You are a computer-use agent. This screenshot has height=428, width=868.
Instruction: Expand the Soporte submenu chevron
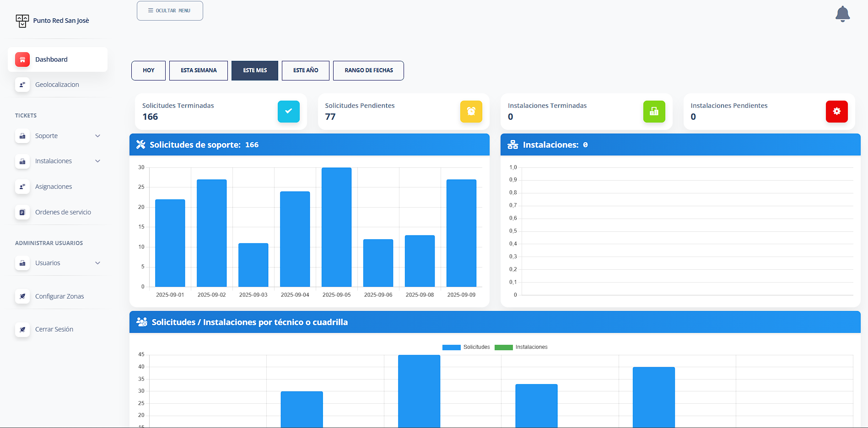click(97, 136)
